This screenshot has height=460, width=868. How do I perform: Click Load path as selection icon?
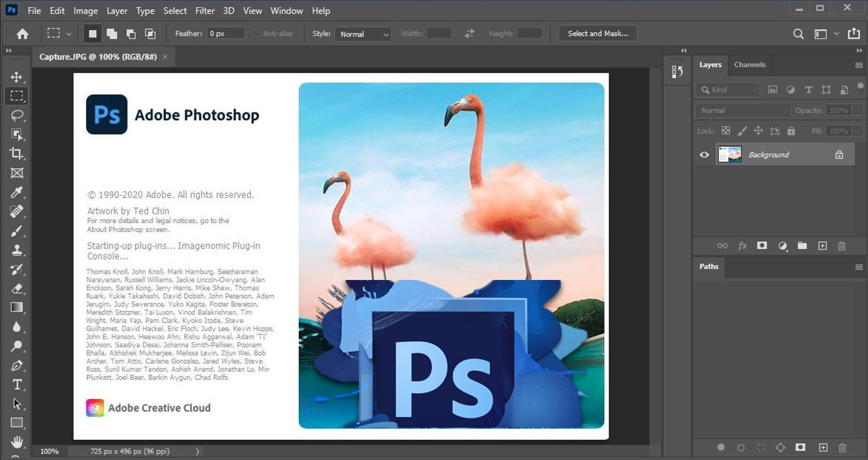coord(761,447)
